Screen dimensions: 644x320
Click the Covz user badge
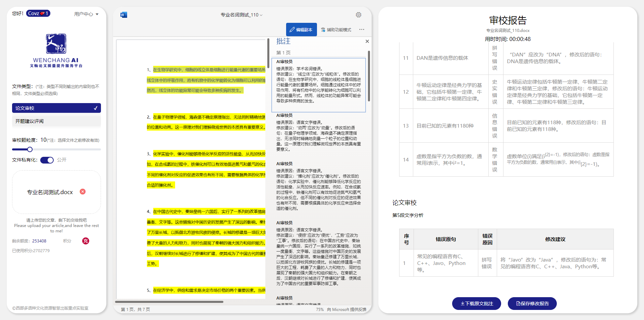pyautogui.click(x=38, y=13)
